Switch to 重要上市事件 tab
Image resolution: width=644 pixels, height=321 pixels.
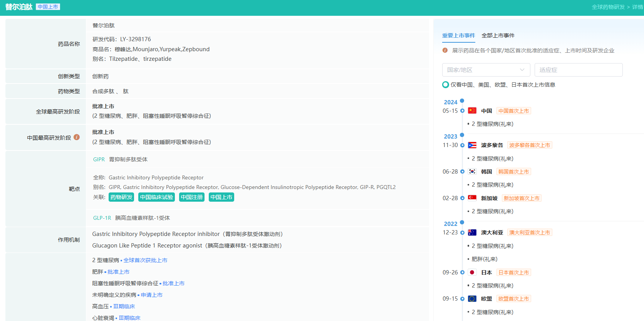click(458, 35)
